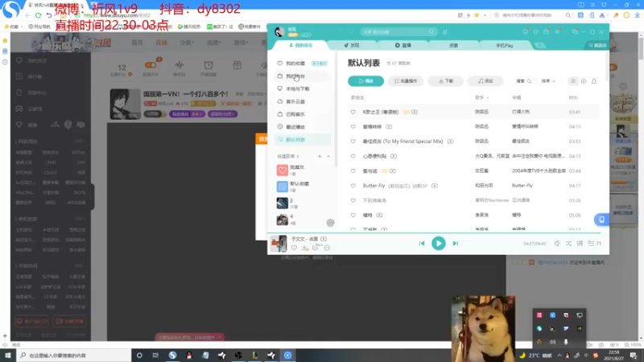Like the song K歌之王 (粤语版)

pos(353,112)
